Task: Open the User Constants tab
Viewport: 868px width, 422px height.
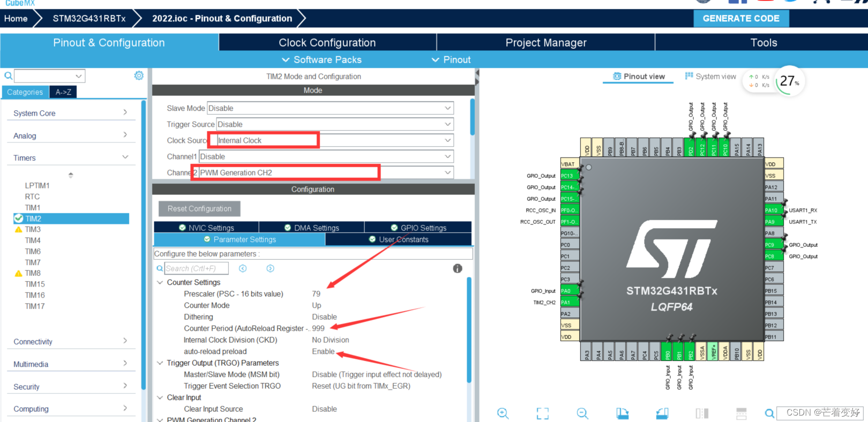Action: (399, 239)
